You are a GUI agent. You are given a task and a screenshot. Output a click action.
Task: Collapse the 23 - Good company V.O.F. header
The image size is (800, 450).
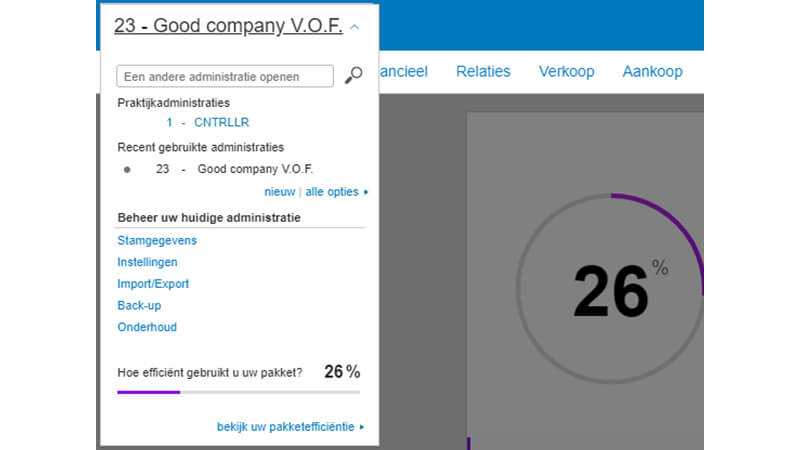228,26
